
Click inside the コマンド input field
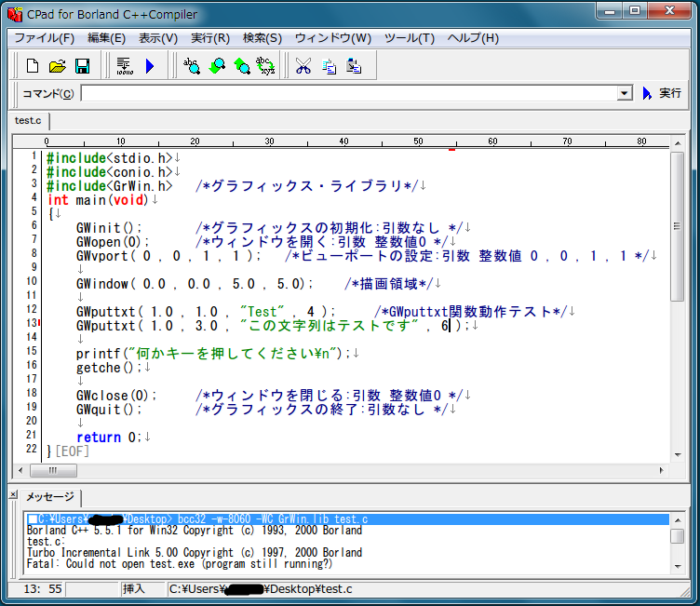coord(349,93)
